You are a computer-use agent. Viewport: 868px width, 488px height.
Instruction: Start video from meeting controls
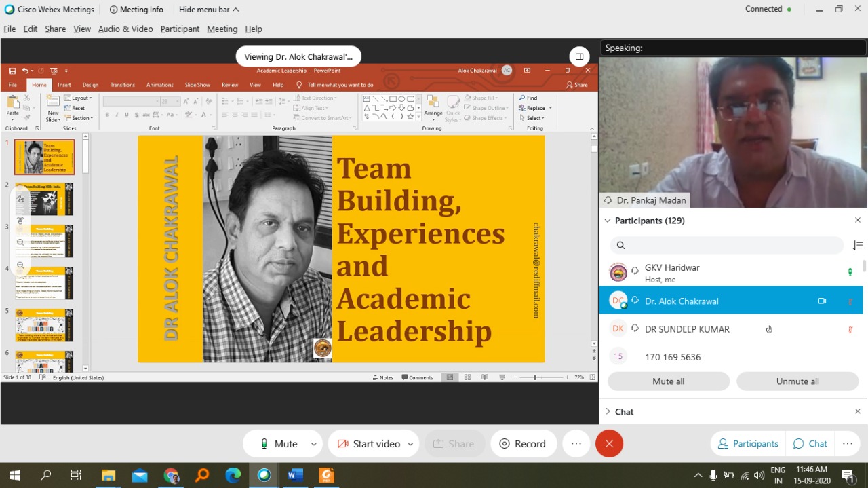point(368,444)
